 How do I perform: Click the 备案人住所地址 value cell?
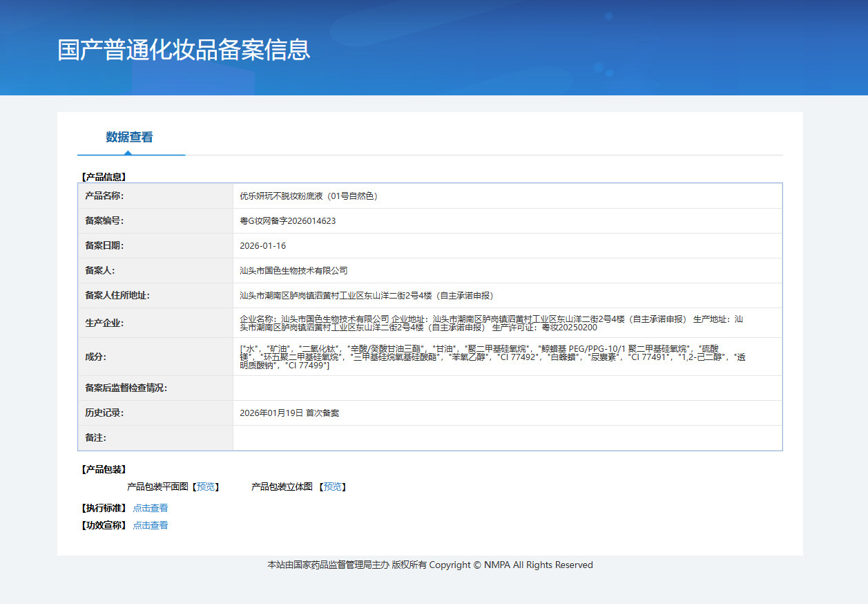tap(508, 296)
